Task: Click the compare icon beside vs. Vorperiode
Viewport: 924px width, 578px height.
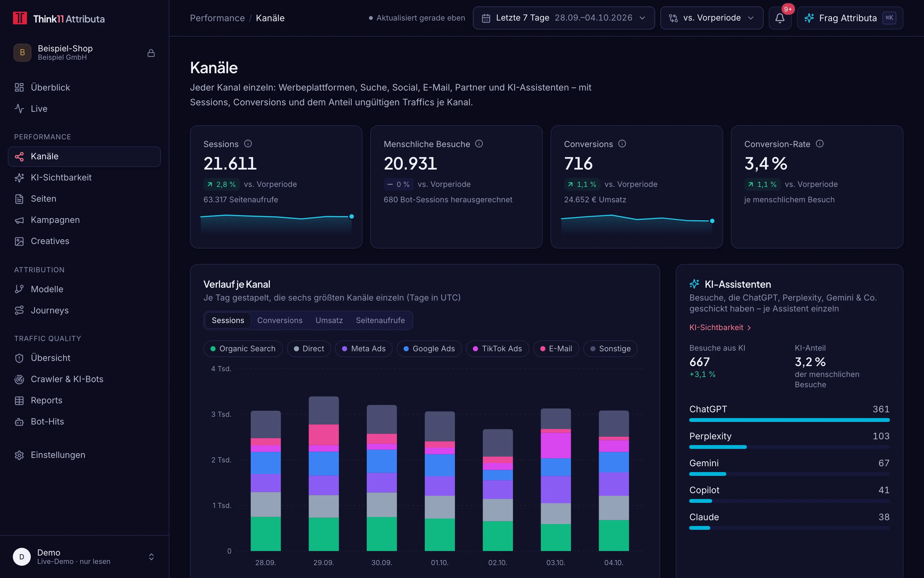Action: click(673, 18)
